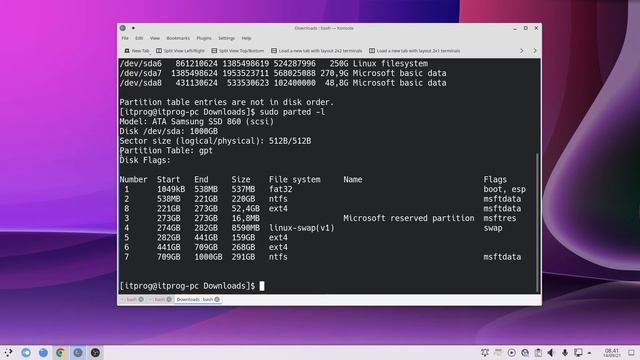640x360 pixels.
Task: Open the File menu
Action: tap(125, 38)
